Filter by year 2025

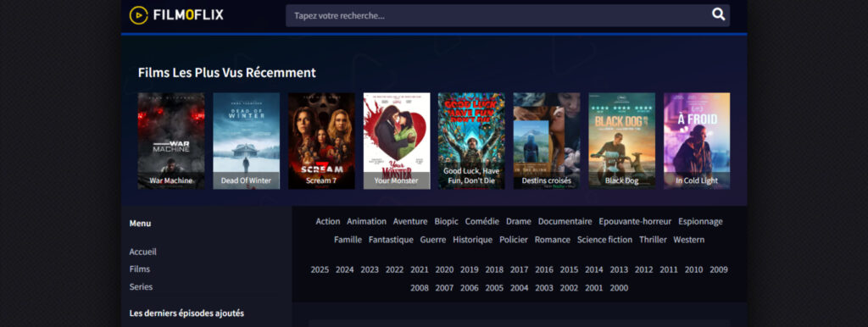[x=320, y=270]
